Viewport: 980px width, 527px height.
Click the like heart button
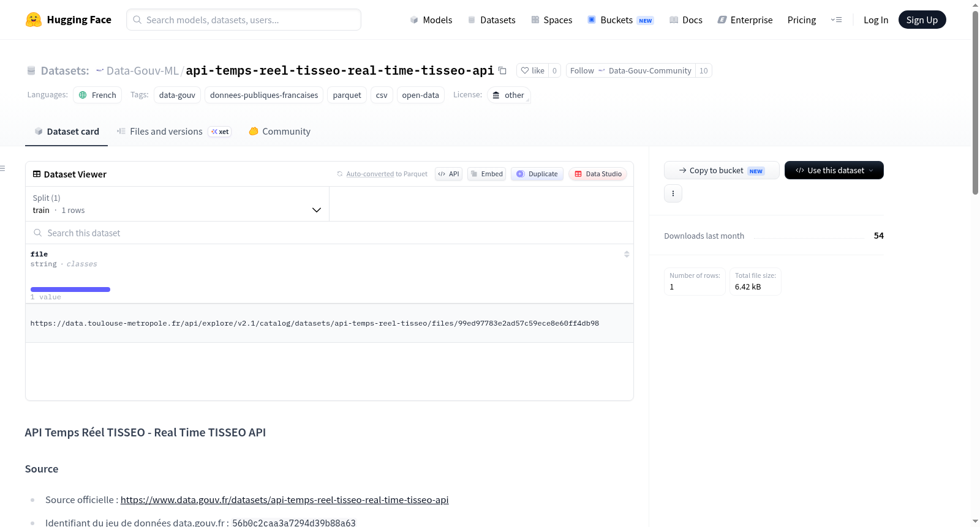pos(532,70)
